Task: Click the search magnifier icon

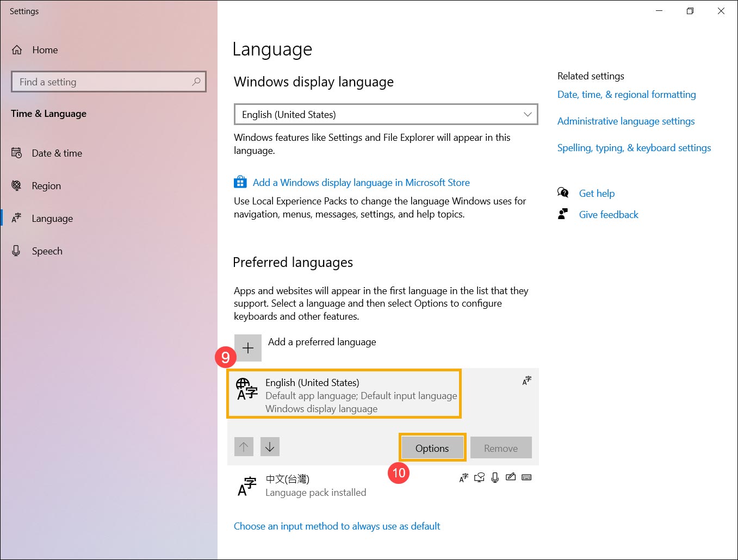Action: click(x=196, y=82)
